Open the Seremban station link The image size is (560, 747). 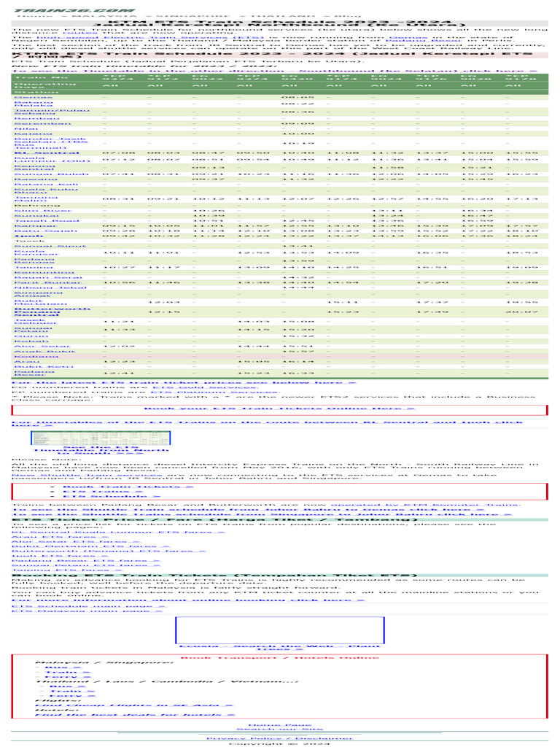pos(42,123)
